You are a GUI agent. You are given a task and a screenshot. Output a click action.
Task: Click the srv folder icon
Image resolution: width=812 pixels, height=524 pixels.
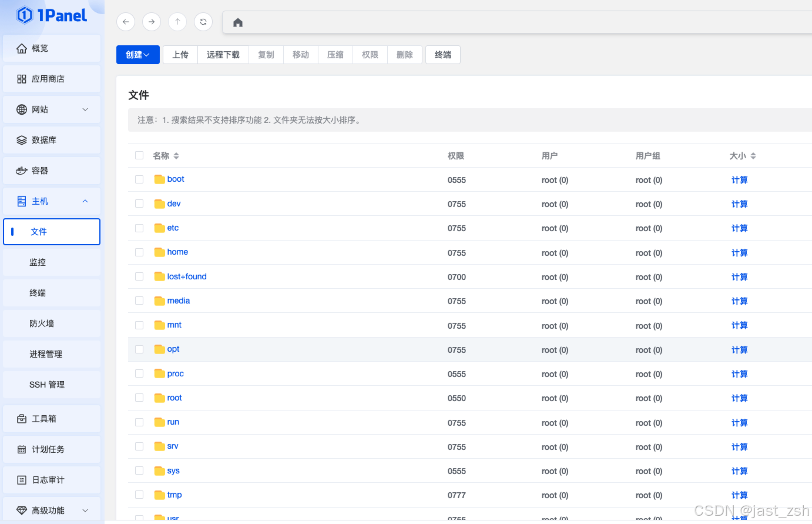[159, 446]
